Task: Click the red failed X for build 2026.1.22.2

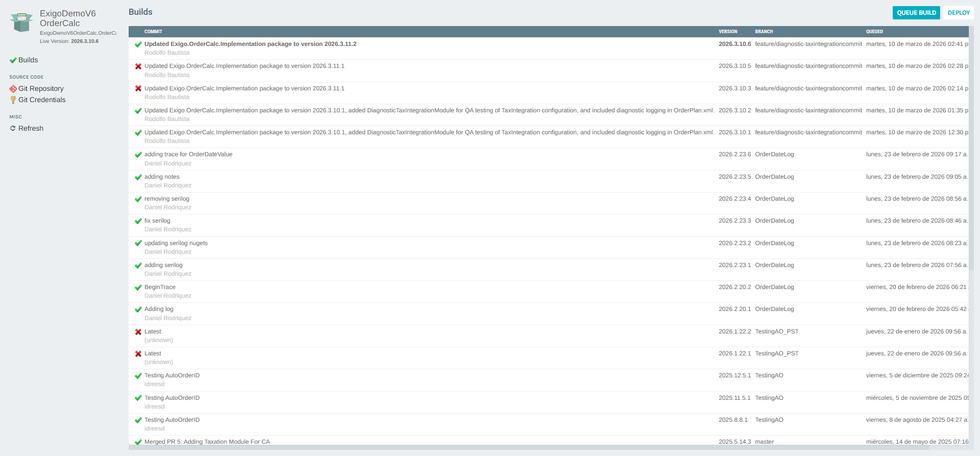Action: pos(138,332)
